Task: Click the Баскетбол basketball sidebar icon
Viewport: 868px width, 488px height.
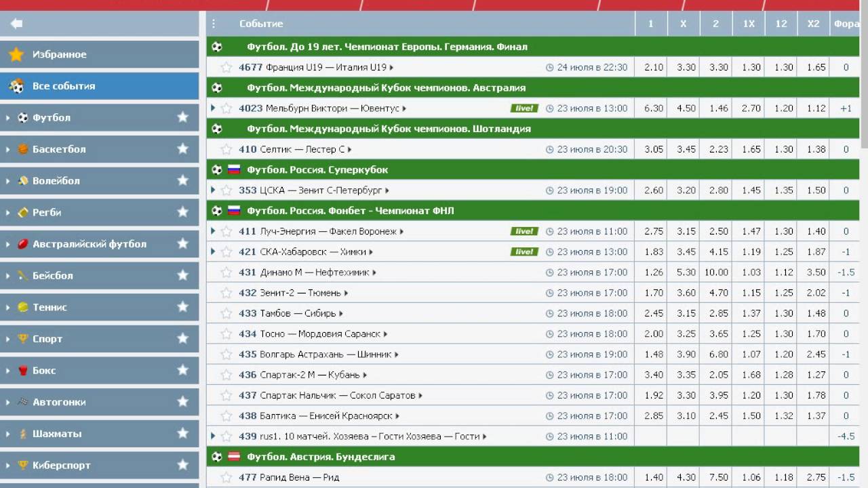Action: click(23, 149)
